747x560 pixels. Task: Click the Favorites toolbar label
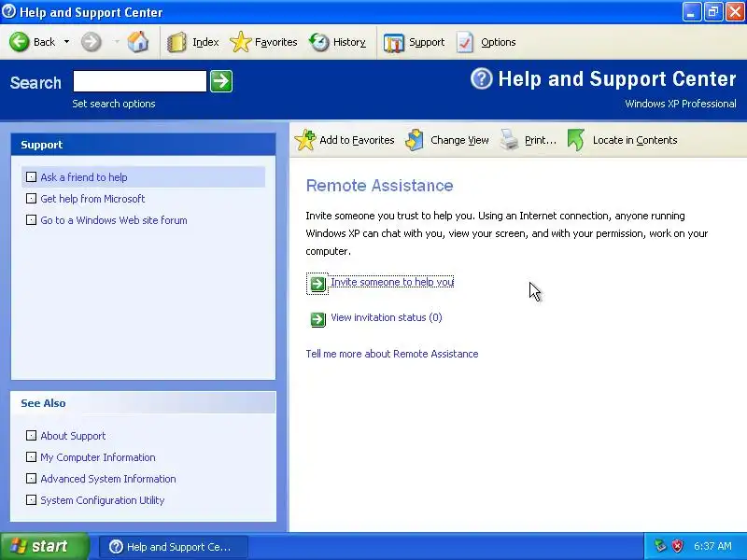[x=275, y=42]
